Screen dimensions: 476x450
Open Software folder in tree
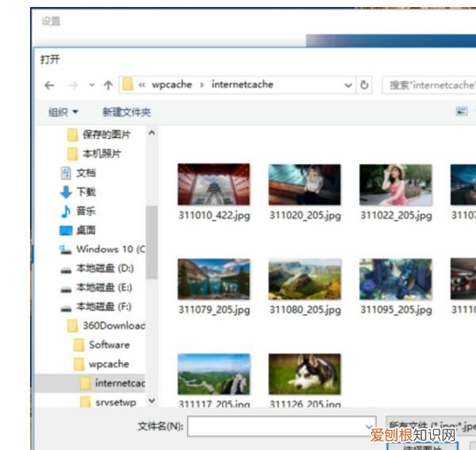(102, 345)
